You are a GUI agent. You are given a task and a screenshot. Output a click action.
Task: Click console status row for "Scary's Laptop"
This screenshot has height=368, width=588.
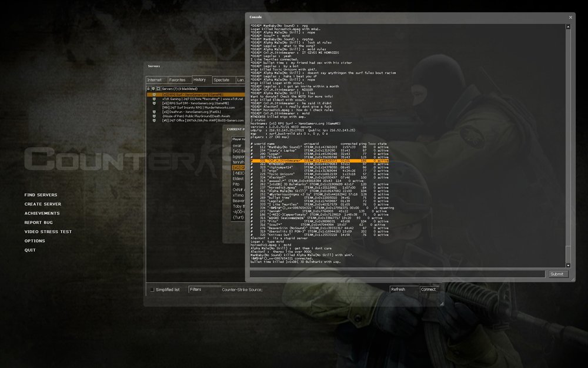coord(319,151)
